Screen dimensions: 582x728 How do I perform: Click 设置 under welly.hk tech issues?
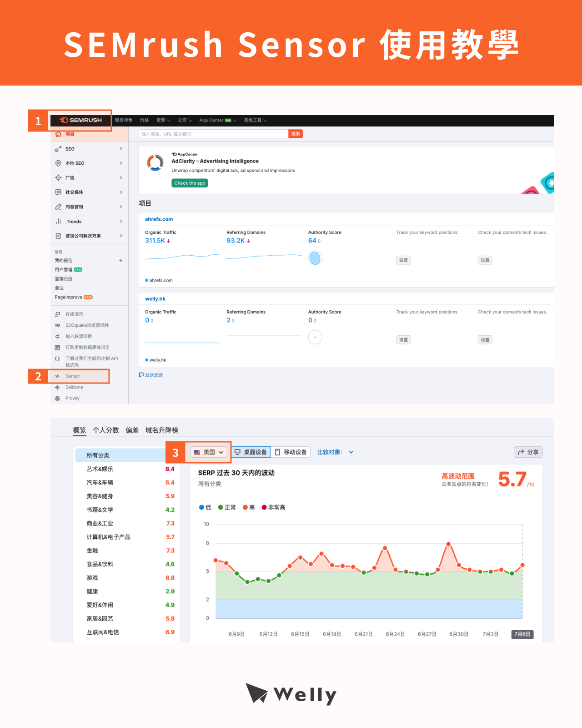coord(485,340)
